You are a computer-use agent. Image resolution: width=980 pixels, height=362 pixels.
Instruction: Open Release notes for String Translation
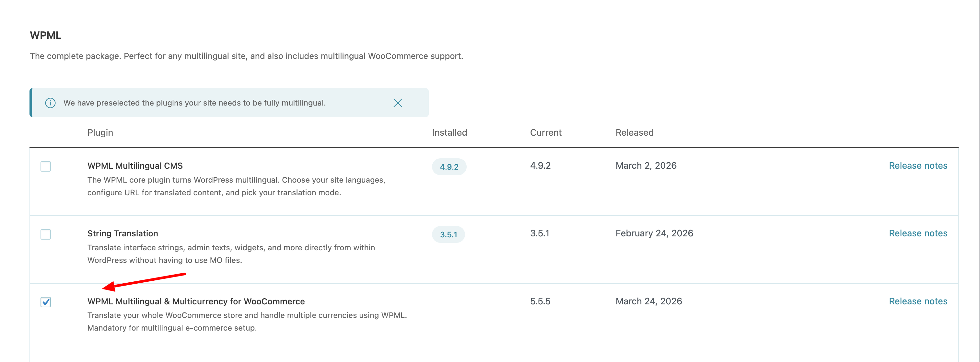point(917,233)
